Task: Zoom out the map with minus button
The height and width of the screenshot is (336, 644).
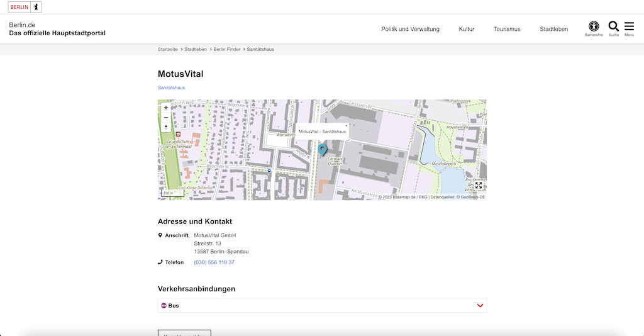Action: click(166, 118)
